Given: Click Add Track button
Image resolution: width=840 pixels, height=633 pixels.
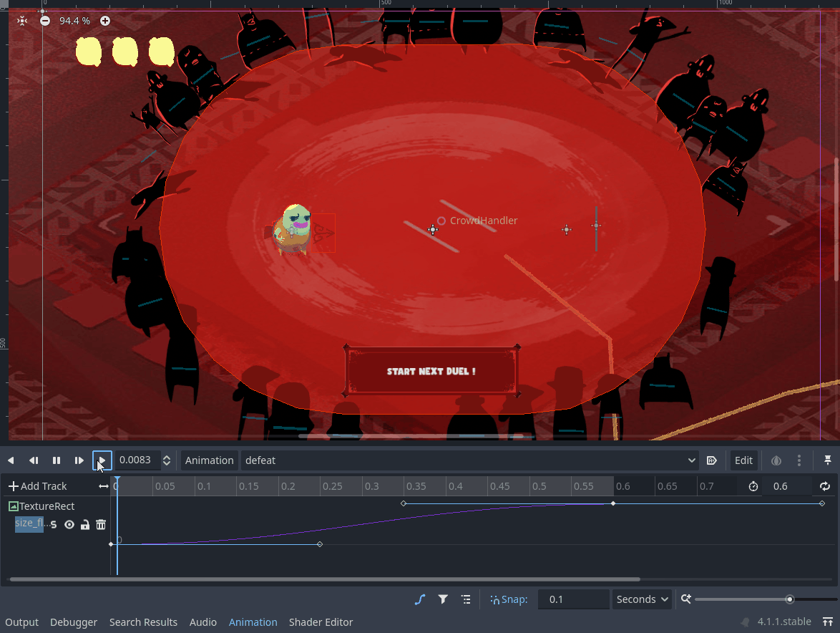Looking at the screenshot, I should (38, 486).
